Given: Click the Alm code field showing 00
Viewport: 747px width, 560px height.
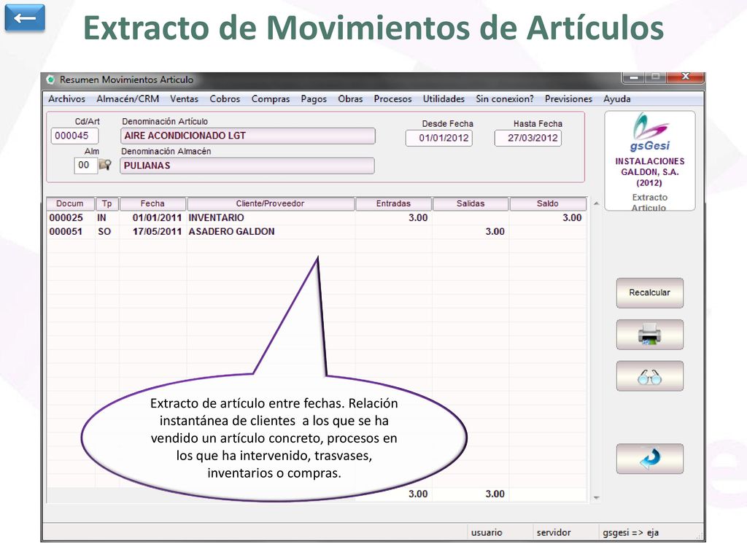Looking at the screenshot, I should point(86,166).
